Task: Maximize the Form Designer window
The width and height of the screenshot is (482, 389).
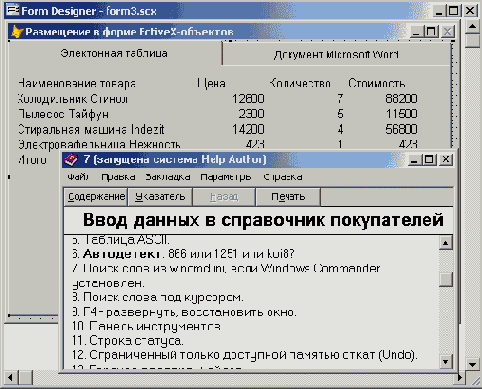Action: pos(453,11)
